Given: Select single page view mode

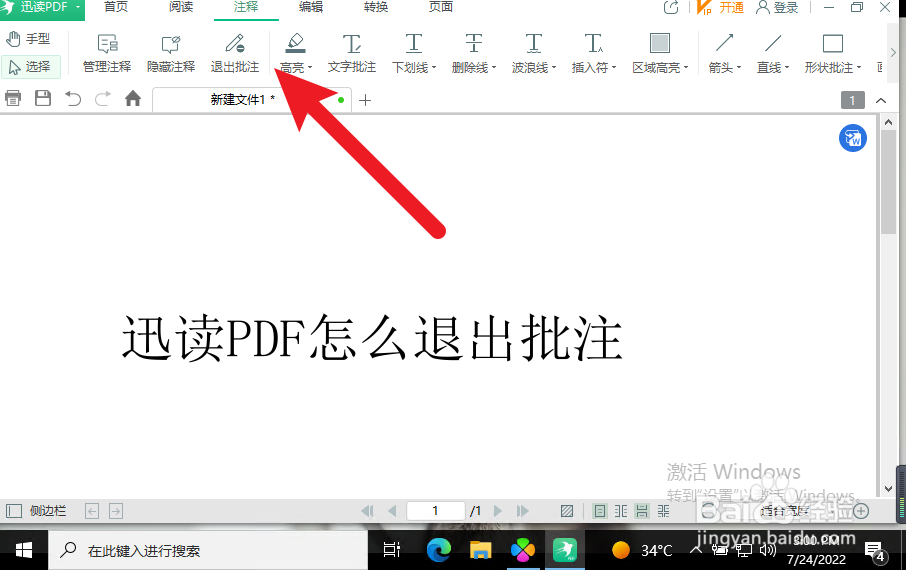Looking at the screenshot, I should click(600, 511).
